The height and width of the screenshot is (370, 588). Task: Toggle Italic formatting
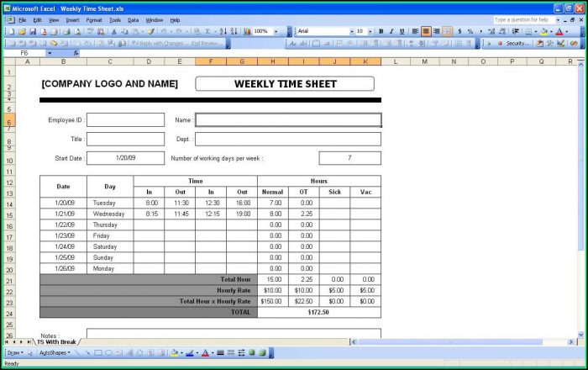[391, 31]
